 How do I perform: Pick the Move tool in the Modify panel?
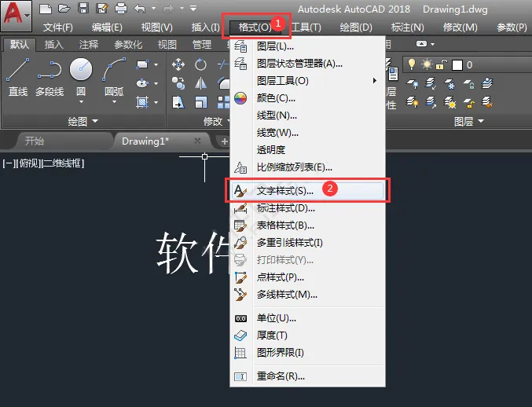point(178,64)
